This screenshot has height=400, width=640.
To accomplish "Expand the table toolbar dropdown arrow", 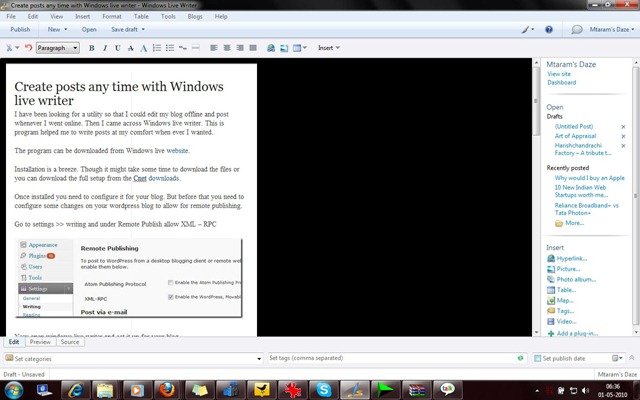I will pyautogui.click(x=304, y=48).
